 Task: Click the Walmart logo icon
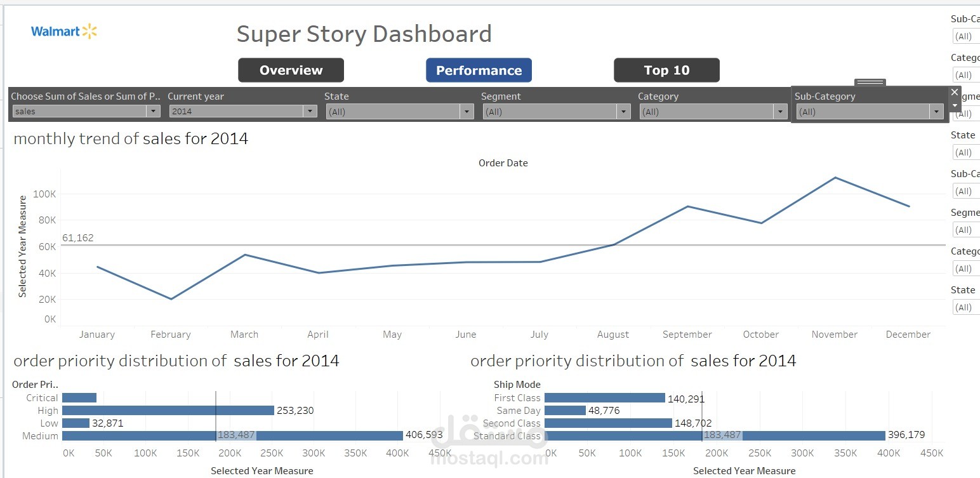[x=63, y=32]
